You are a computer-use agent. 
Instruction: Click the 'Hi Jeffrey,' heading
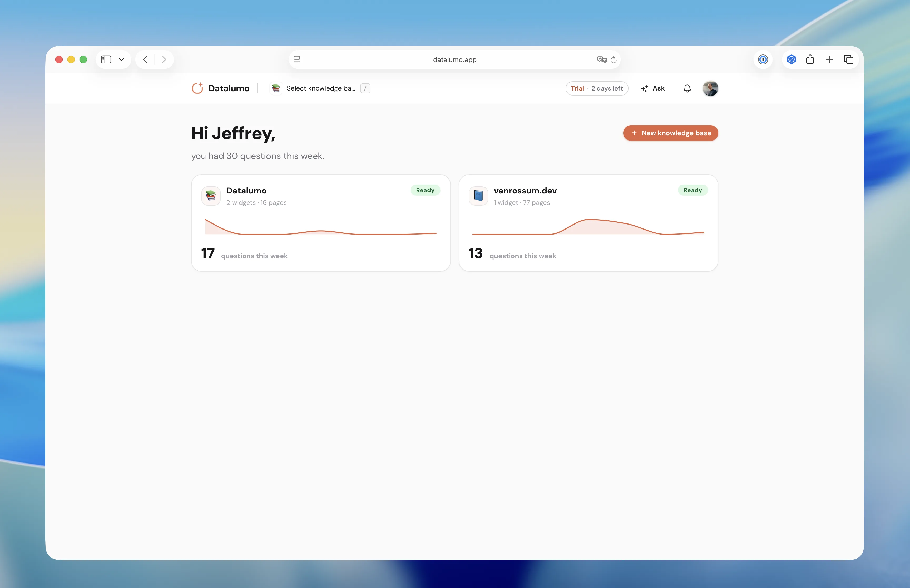tap(233, 134)
